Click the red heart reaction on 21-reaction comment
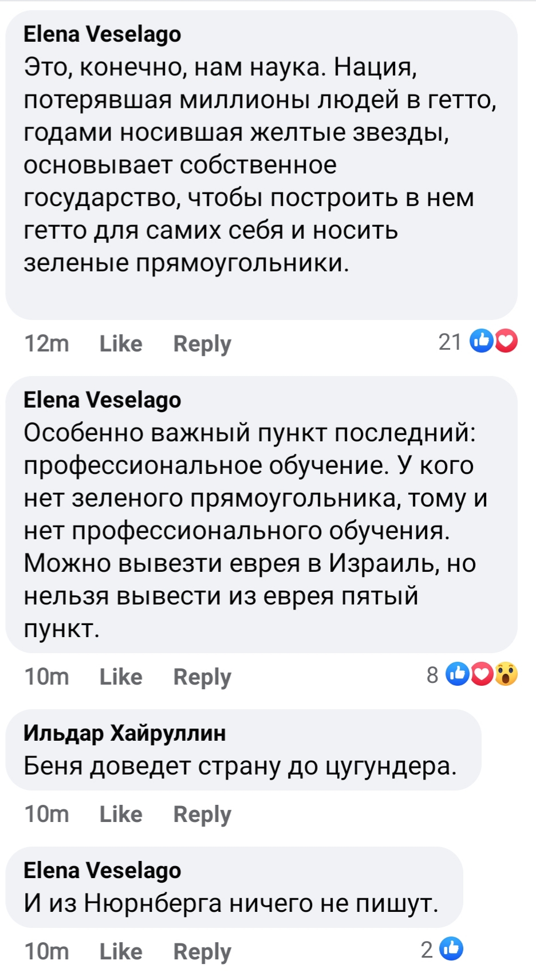The image size is (536, 980). [x=506, y=342]
